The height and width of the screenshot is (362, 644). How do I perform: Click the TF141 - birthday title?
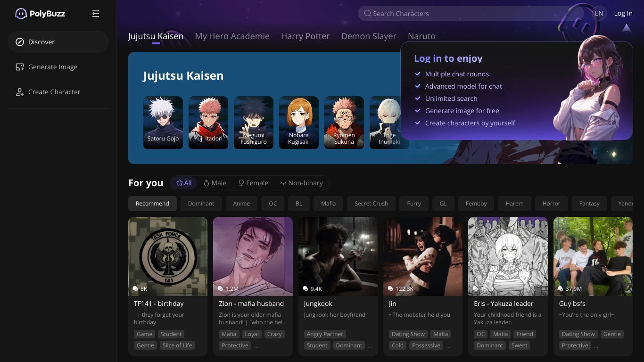[159, 304]
